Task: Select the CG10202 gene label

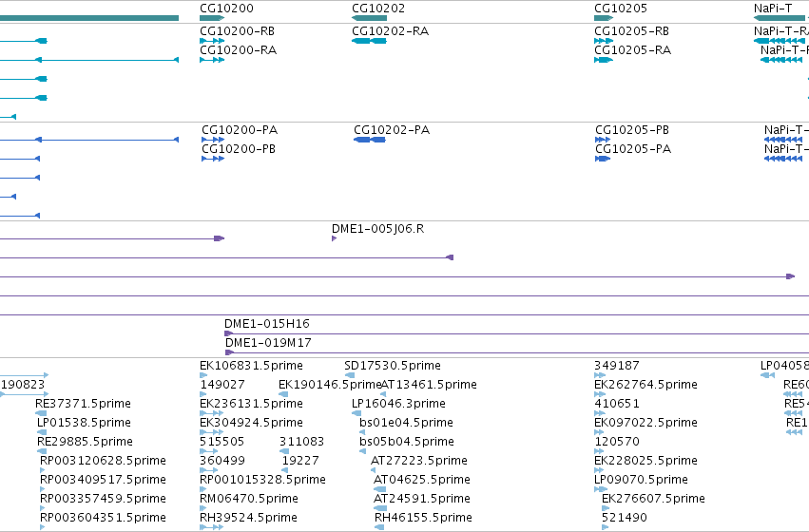Action: click(x=378, y=9)
